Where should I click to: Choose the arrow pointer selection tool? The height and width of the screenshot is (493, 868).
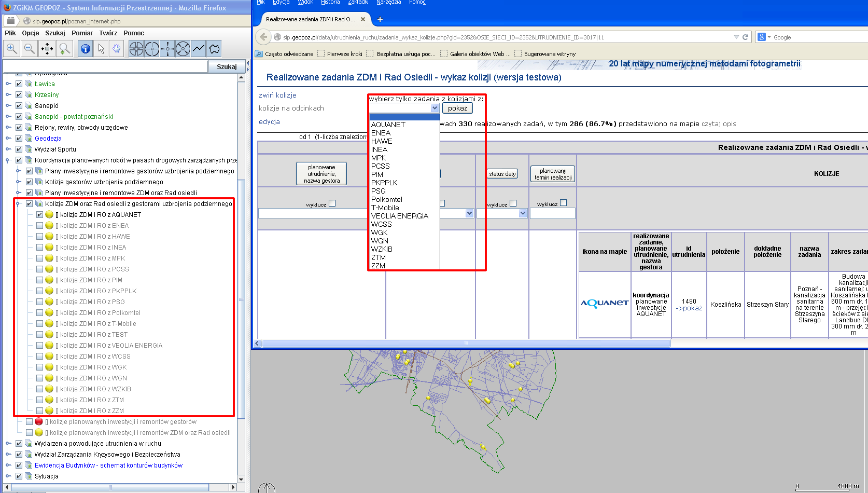coord(101,49)
